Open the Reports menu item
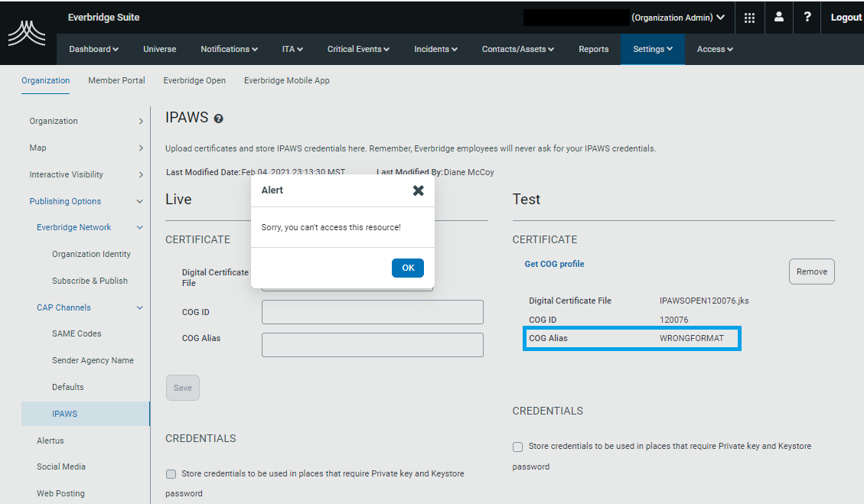 point(593,49)
